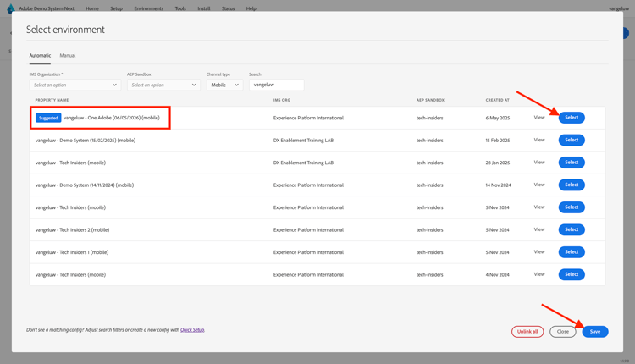This screenshot has height=364, width=635.
Task: Switch to the Automatic tab
Action: click(40, 56)
